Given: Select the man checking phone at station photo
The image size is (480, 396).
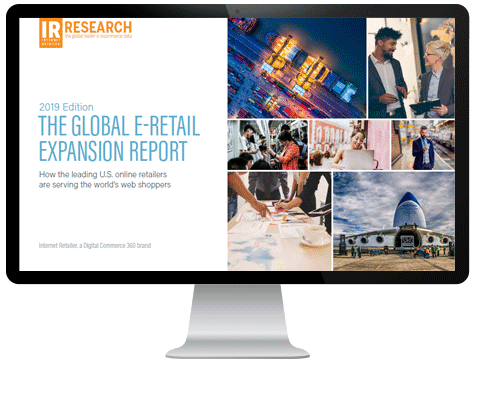Looking at the screenshot, I should (423, 145).
